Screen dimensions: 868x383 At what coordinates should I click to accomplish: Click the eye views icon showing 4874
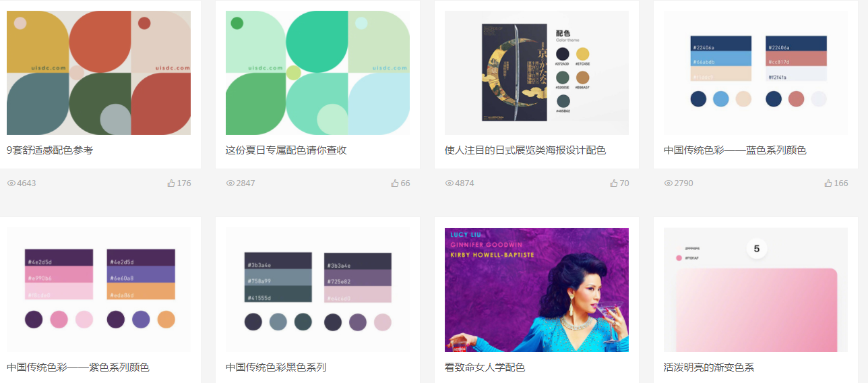click(x=449, y=183)
